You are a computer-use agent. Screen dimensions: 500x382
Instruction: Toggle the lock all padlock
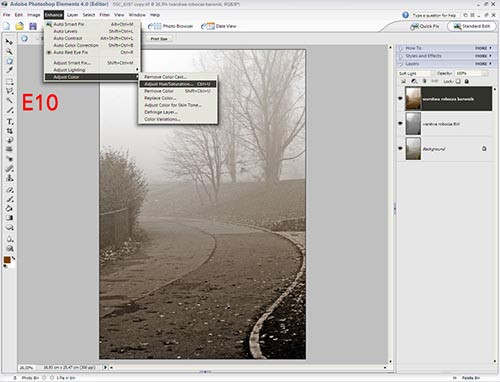pyautogui.click(x=467, y=81)
